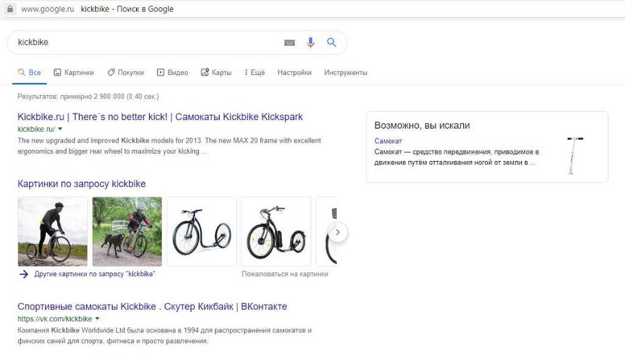Open the Kickbike.ru search result title
This screenshot has width=625, height=364.
(160, 117)
